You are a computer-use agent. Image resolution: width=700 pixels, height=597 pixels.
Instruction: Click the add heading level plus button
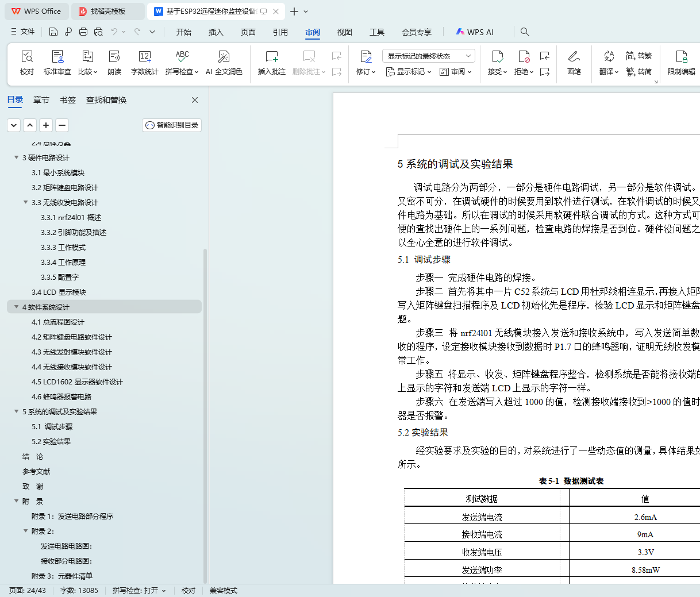click(x=46, y=125)
